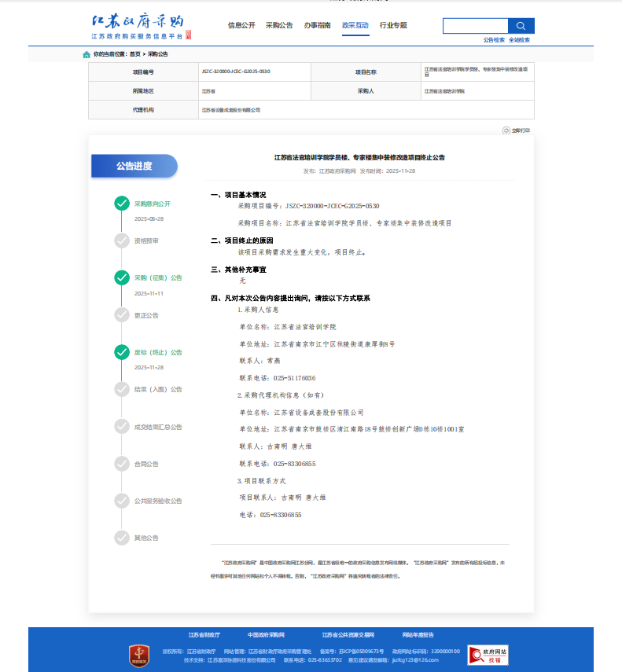This screenshot has height=672, width=622.
Task: Click grey checkmark beside 资格预审
Action: click(x=121, y=241)
